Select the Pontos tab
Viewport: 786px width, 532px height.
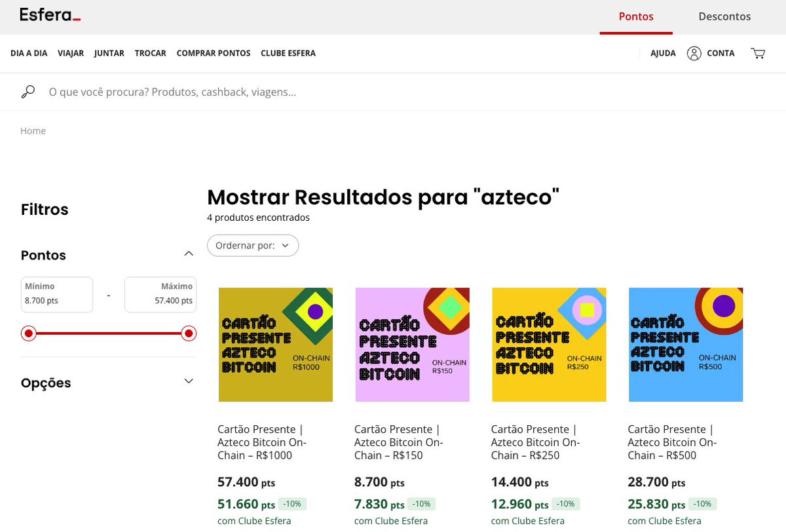[635, 16]
